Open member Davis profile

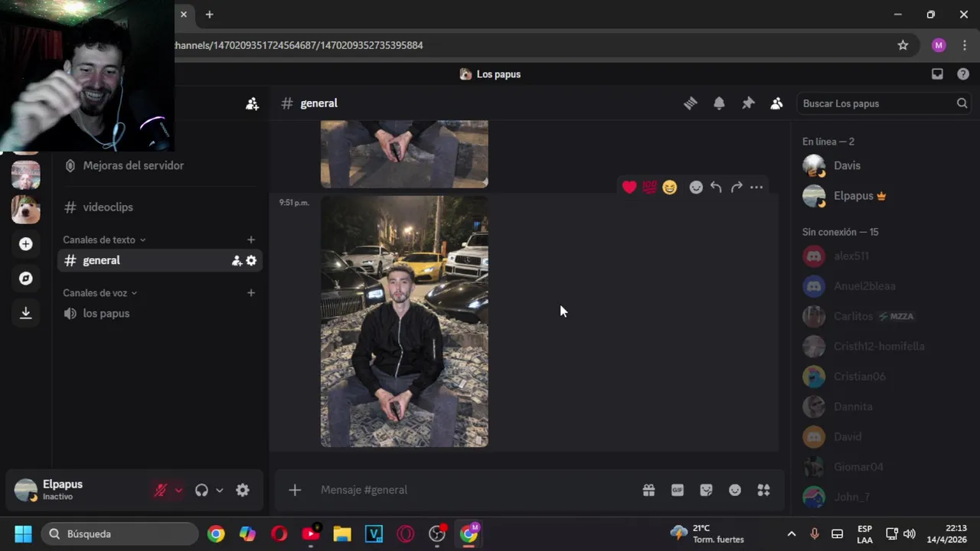coord(884,165)
